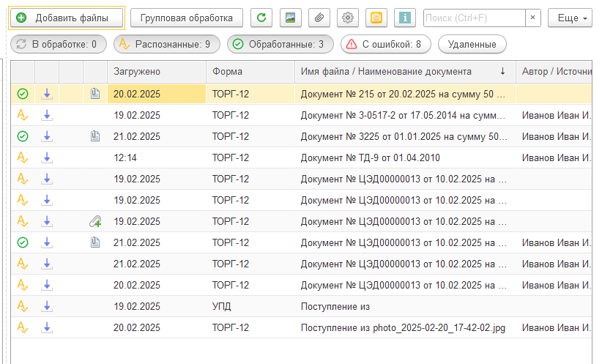Toggle the "Обработанные: 3" filter

tap(280, 45)
